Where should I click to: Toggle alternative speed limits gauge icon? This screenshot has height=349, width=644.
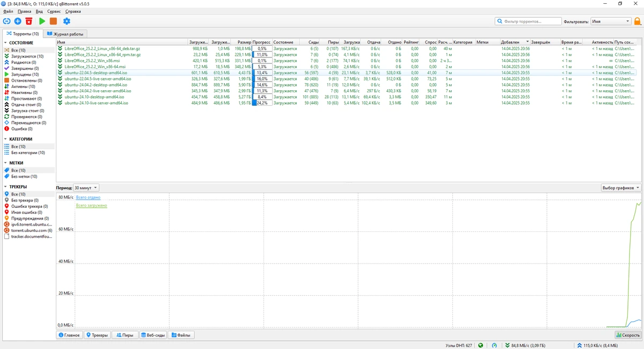[x=494, y=345]
